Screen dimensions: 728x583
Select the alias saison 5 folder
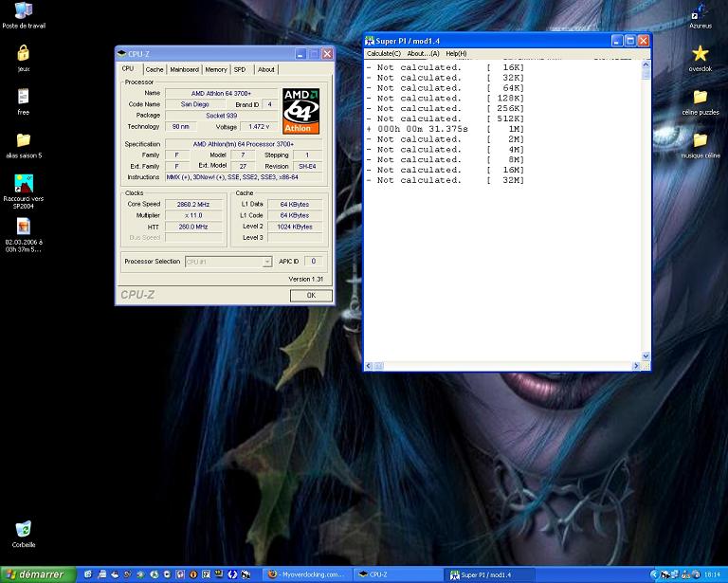click(x=23, y=139)
